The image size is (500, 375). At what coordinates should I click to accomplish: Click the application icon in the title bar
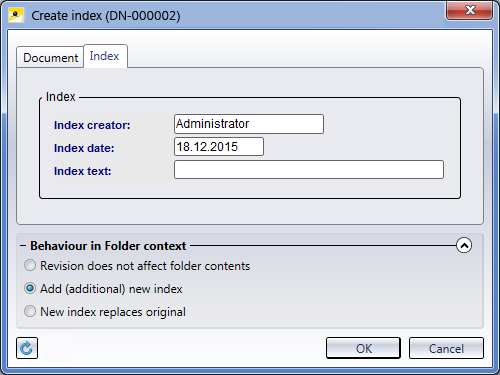tap(16, 15)
